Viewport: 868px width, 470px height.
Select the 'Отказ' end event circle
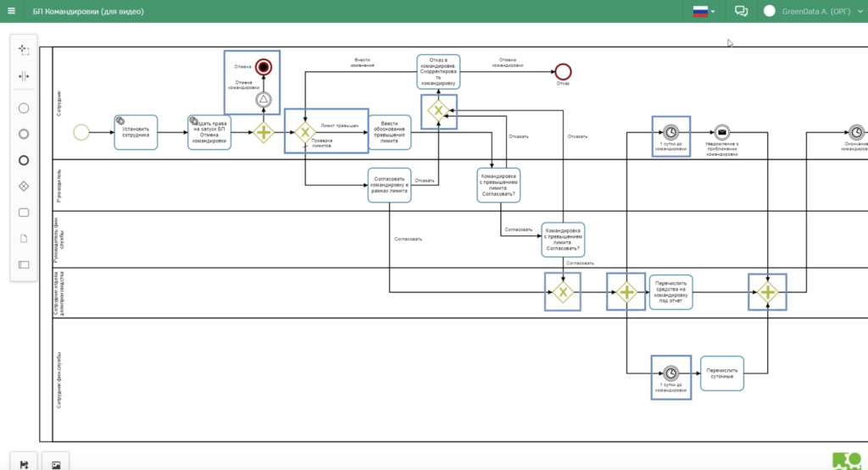pyautogui.click(x=563, y=72)
